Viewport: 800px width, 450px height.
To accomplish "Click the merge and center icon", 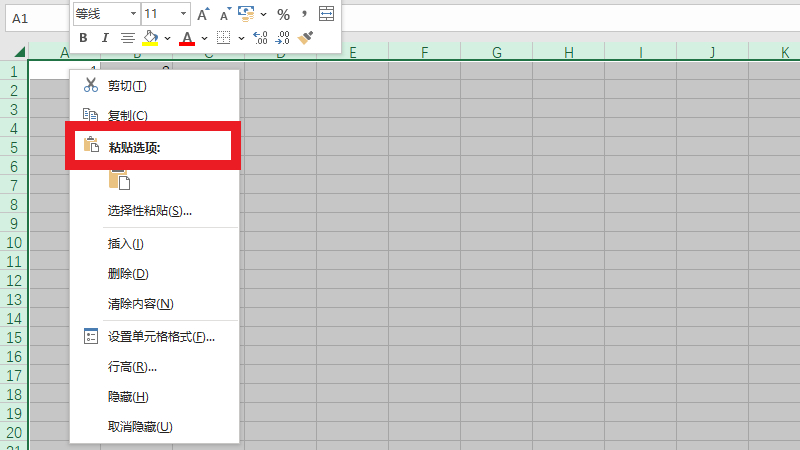I will point(327,14).
